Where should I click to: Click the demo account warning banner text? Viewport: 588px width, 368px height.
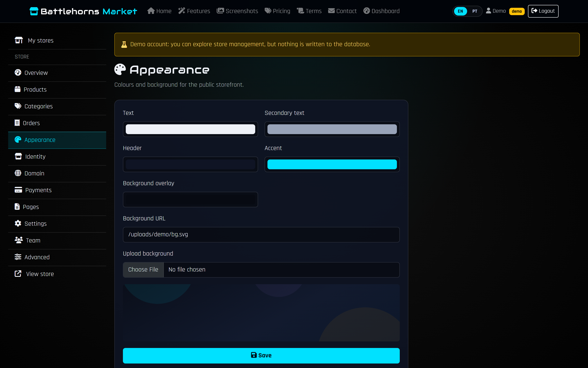click(250, 44)
